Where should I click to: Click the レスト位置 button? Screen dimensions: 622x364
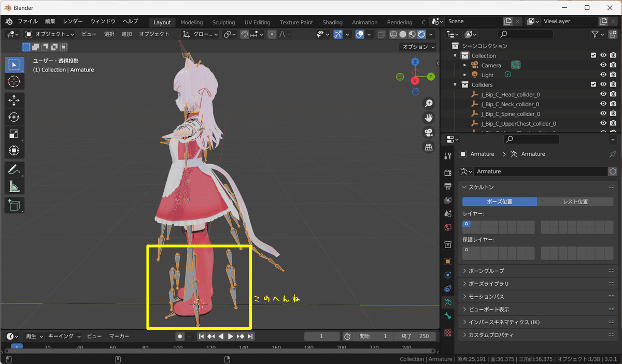click(575, 201)
